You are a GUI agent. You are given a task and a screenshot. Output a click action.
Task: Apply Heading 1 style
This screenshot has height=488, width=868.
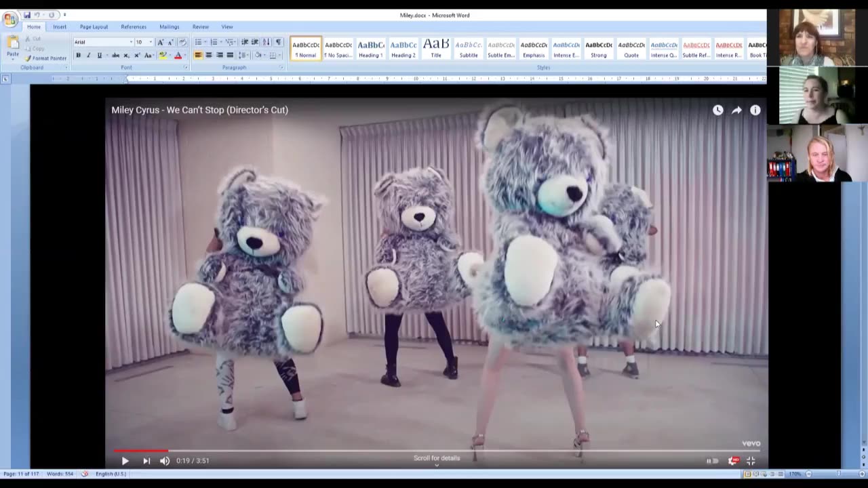[x=371, y=49]
